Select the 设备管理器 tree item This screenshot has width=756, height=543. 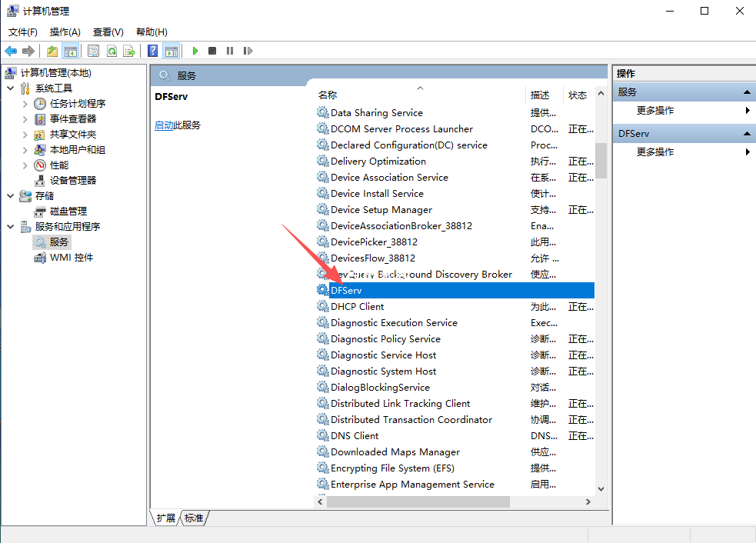pyautogui.click(x=73, y=181)
